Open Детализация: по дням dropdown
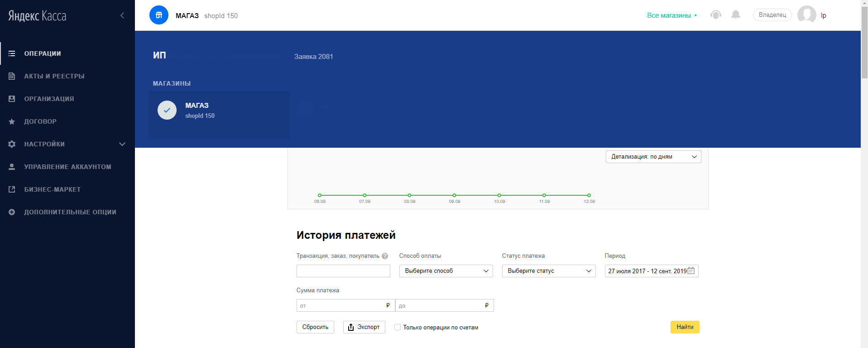Screen dimensions: 868x348 pos(653,157)
